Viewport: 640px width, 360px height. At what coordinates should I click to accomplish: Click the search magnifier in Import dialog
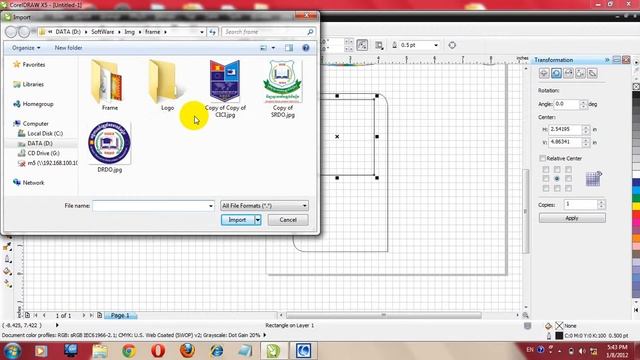tap(310, 32)
